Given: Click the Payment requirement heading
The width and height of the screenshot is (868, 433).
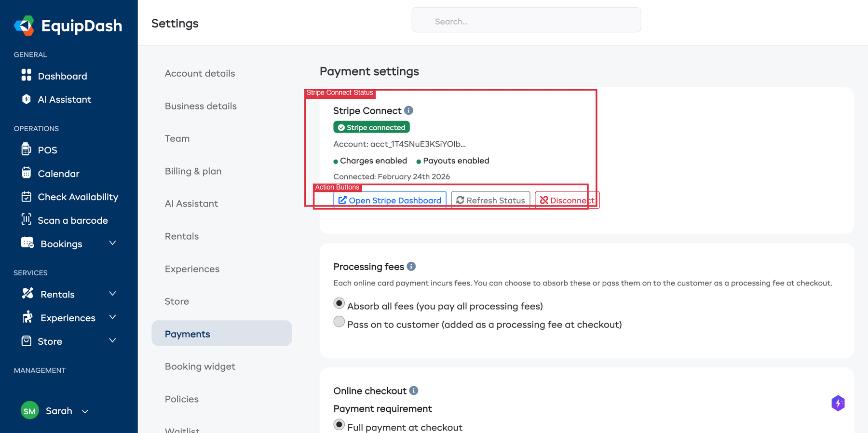Looking at the screenshot, I should 382,408.
